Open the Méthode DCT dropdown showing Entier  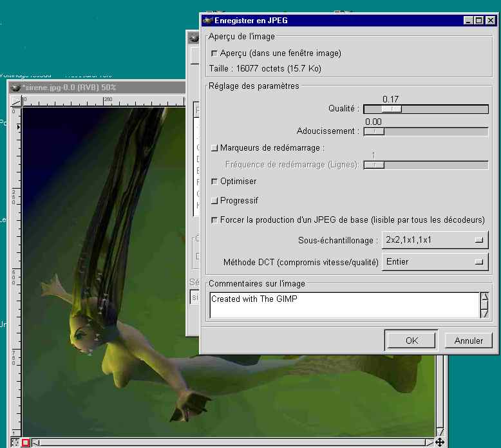[435, 262]
